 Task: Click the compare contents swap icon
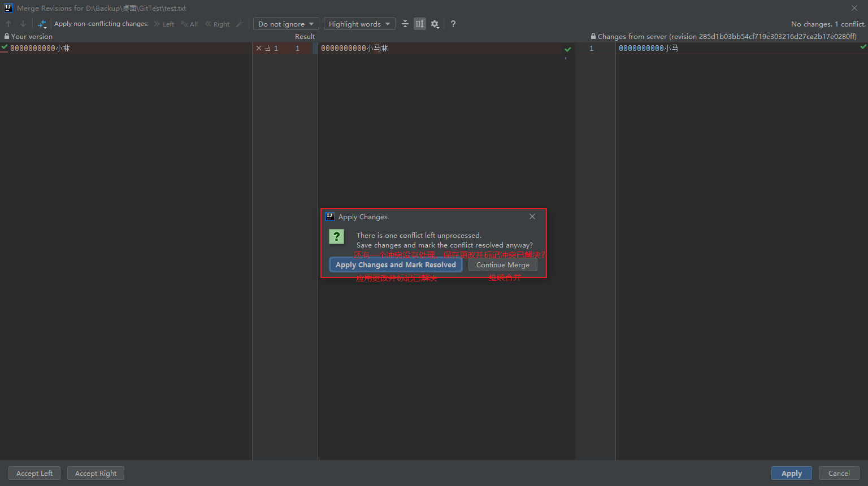42,24
